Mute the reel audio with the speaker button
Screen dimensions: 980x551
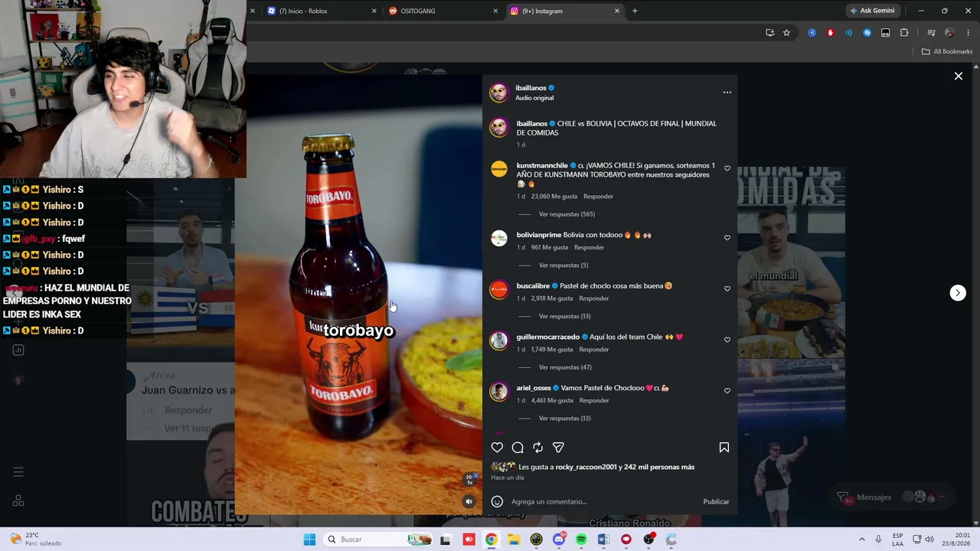point(469,501)
